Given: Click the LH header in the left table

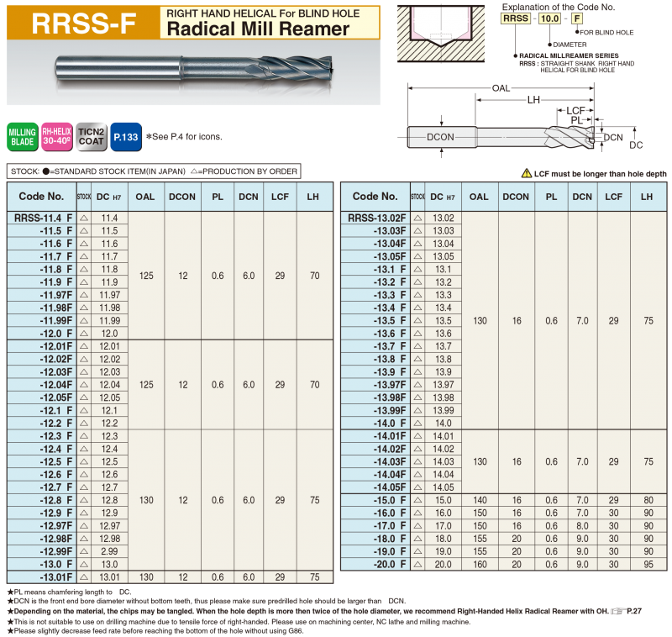Looking at the screenshot, I should [x=314, y=197].
